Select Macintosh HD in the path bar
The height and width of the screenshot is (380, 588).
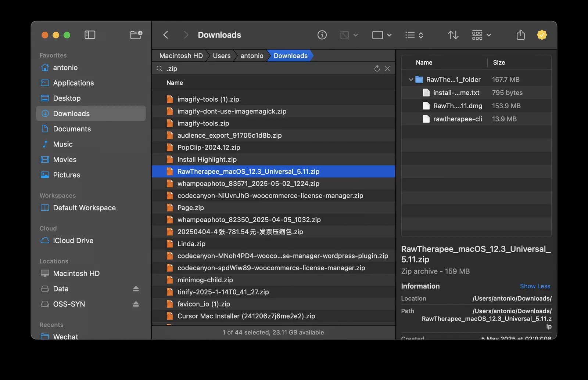[181, 56]
